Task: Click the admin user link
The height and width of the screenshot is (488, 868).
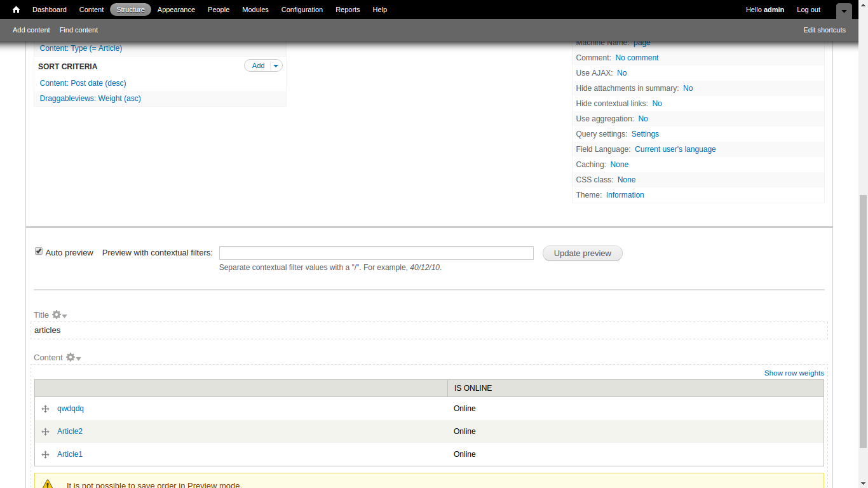Action: 774,10
